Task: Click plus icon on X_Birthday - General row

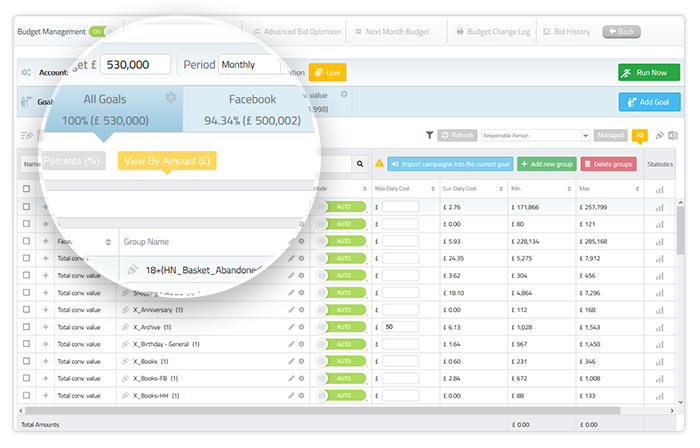Action: [x=45, y=344]
